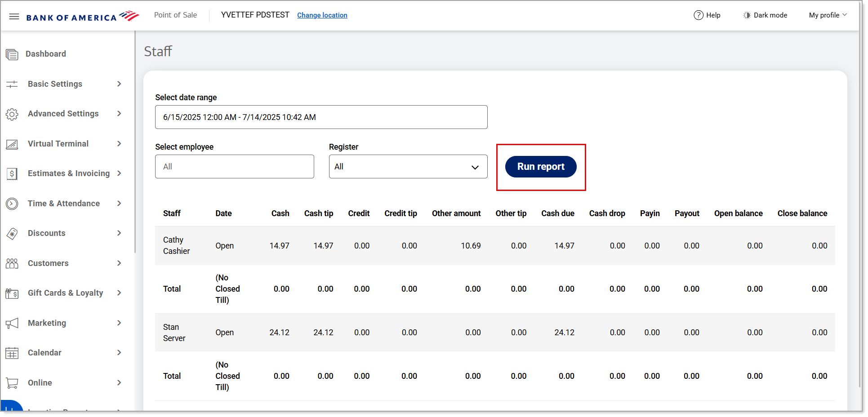The height and width of the screenshot is (417, 868).
Task: Select Estimates & Invoicing menu item
Action: 69,173
